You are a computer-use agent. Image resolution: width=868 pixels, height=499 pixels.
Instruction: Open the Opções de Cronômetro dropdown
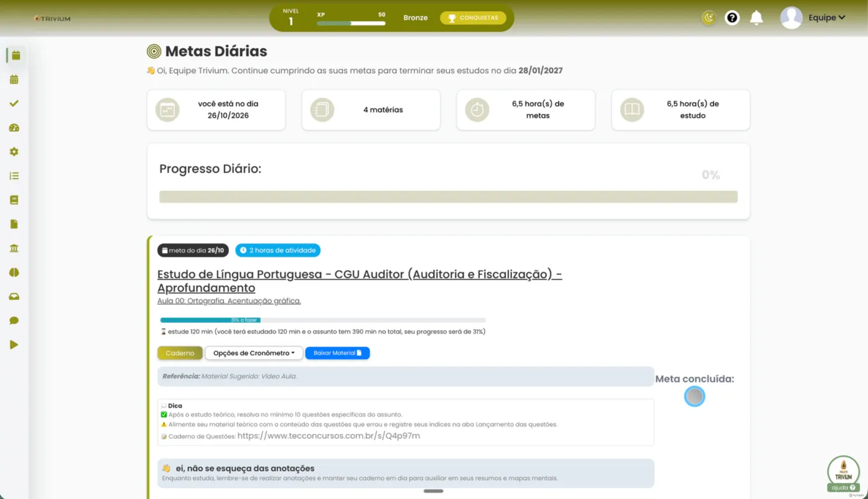click(254, 353)
